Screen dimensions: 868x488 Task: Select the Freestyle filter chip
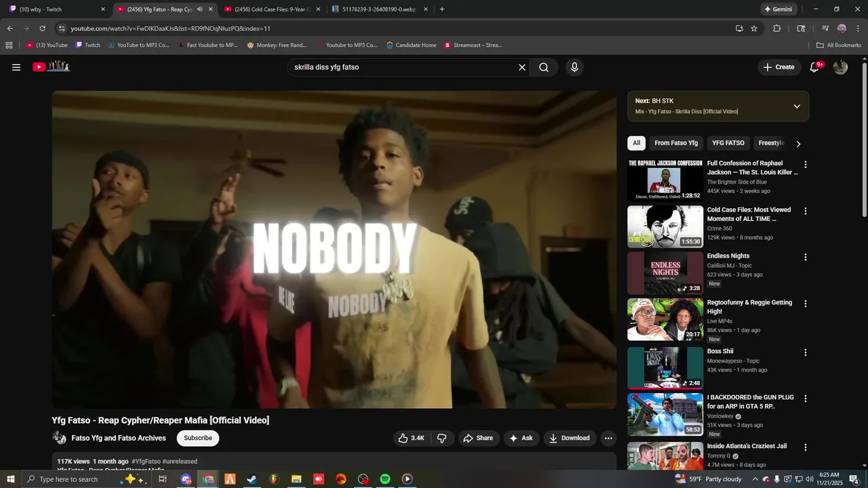[x=771, y=143]
